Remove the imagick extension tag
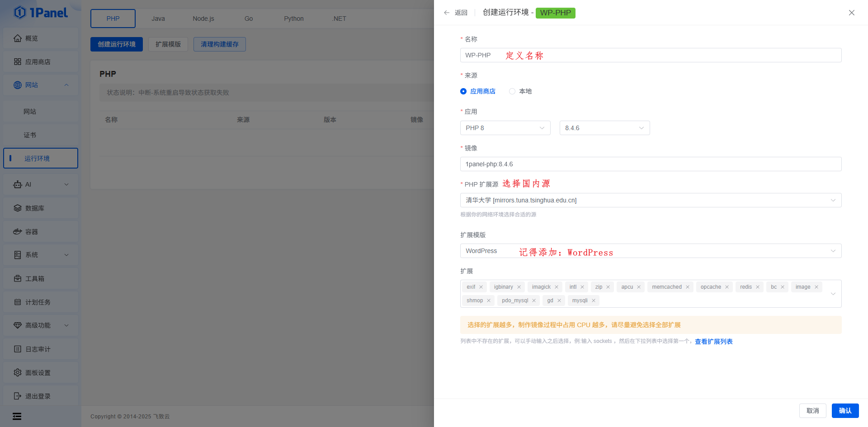Image resolution: width=868 pixels, height=427 pixels. pos(557,287)
